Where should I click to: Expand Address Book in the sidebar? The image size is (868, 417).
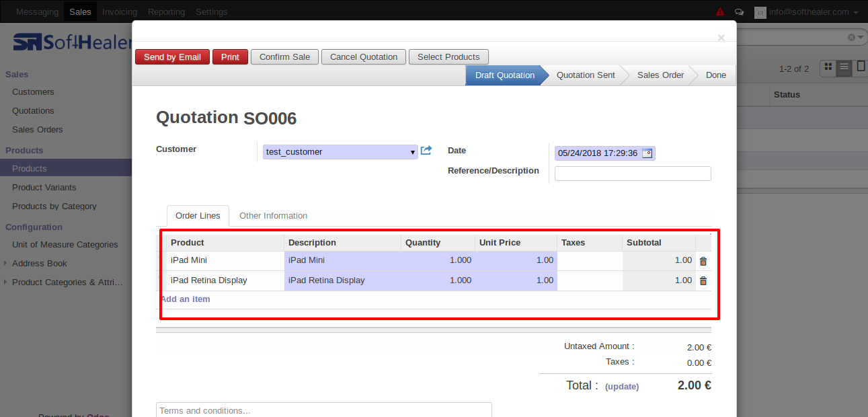click(40, 263)
